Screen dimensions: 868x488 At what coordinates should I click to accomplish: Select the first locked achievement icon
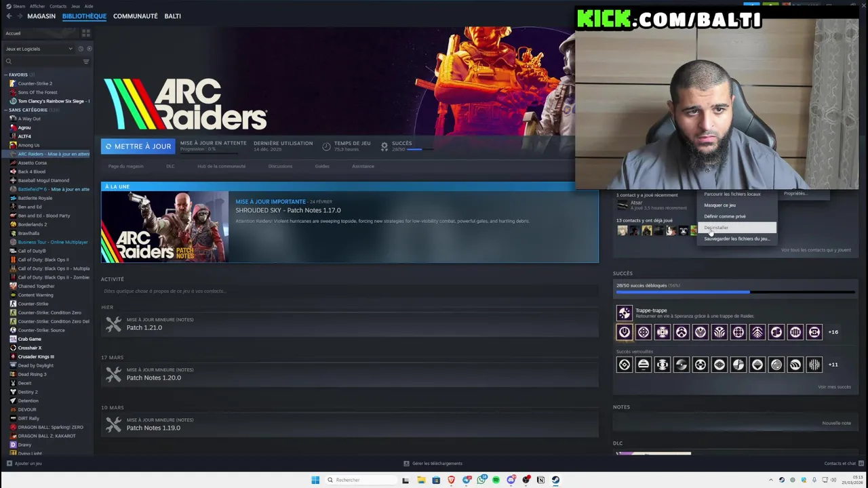[624, 365]
